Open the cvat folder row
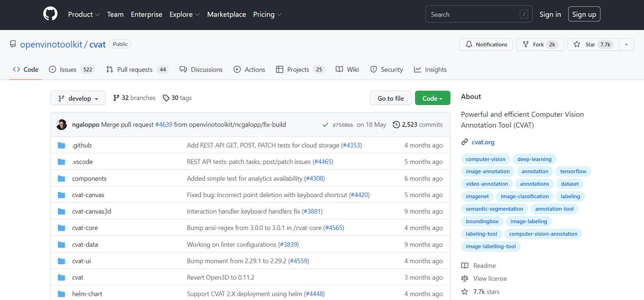 pos(250,277)
